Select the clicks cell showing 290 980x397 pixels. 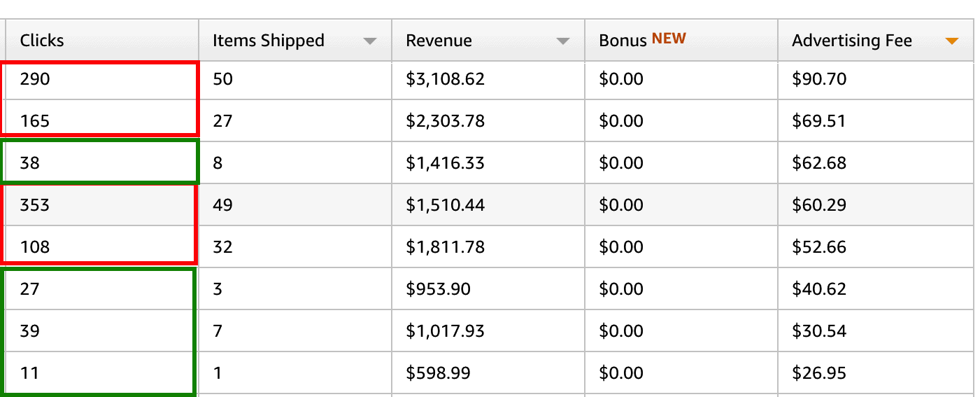pos(35,79)
